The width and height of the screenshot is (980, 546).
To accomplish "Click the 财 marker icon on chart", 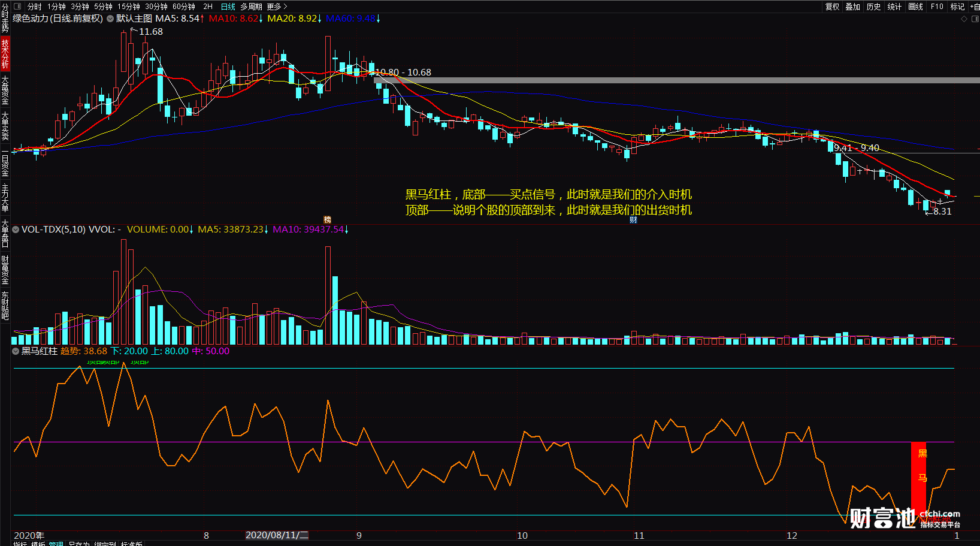I will pyautogui.click(x=633, y=220).
